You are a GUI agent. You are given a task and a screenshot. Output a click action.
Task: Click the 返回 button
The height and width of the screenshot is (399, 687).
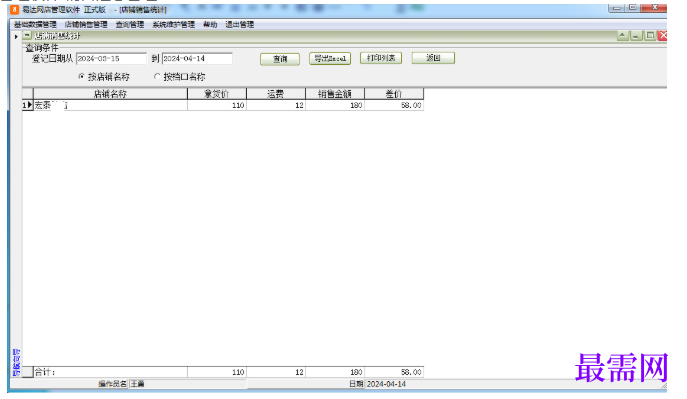pyautogui.click(x=433, y=58)
